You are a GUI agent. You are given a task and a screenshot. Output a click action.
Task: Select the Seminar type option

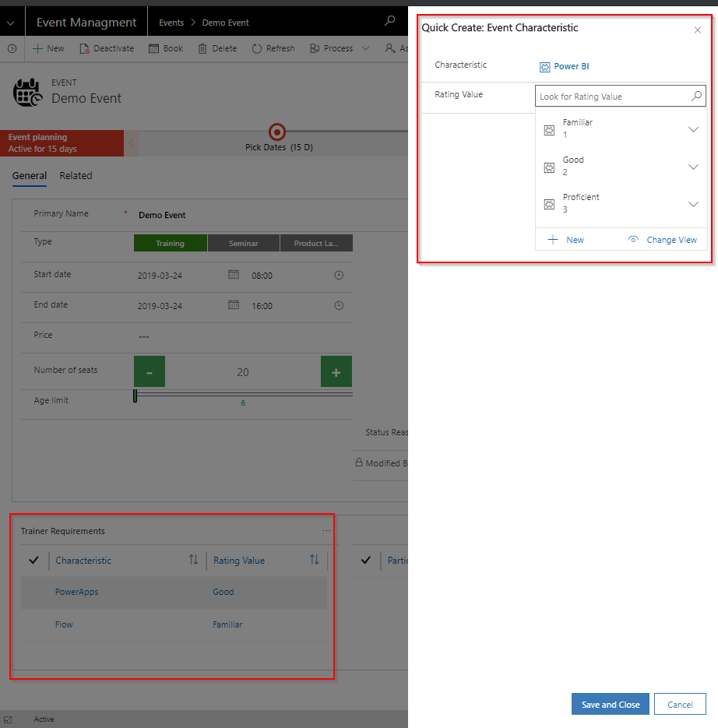click(243, 243)
